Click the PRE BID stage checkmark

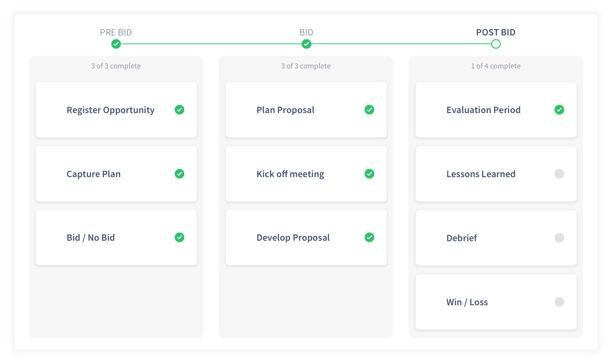click(116, 44)
